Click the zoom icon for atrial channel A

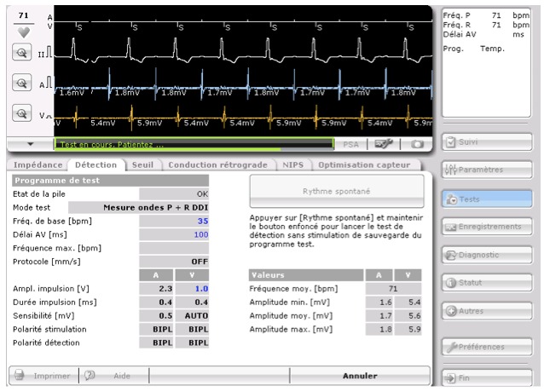click(x=23, y=84)
